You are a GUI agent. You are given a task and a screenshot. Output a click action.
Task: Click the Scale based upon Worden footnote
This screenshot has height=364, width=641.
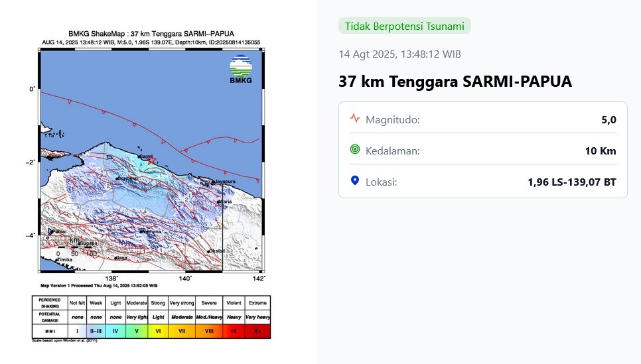[64, 340]
